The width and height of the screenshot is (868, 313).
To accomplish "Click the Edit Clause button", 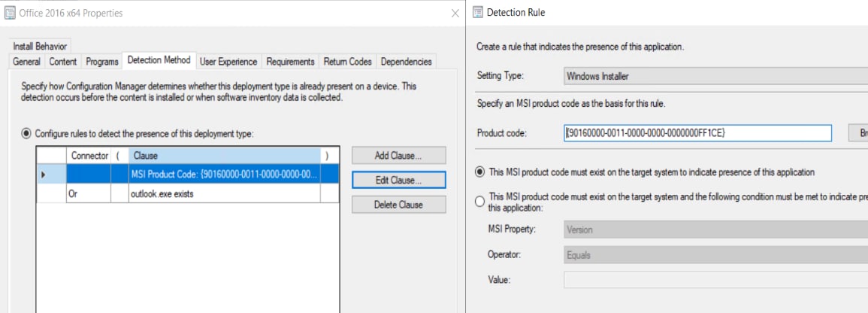I will pos(398,180).
